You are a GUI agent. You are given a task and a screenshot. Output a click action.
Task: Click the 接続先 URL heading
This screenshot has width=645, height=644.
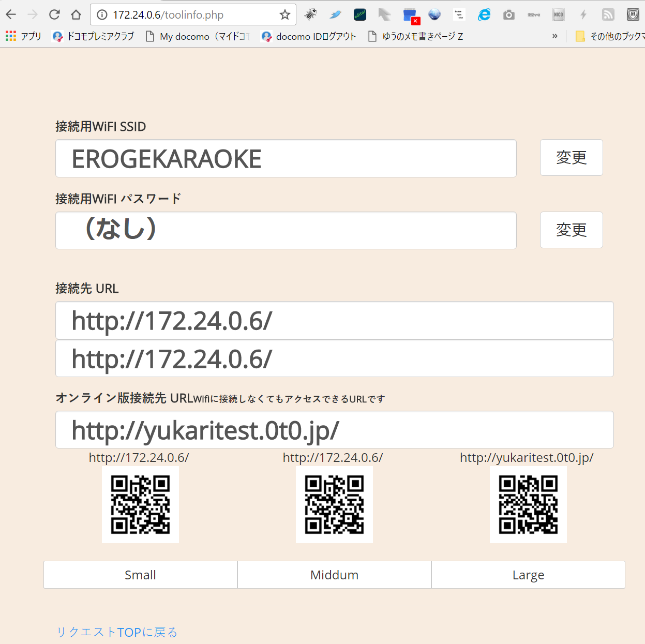point(87,289)
